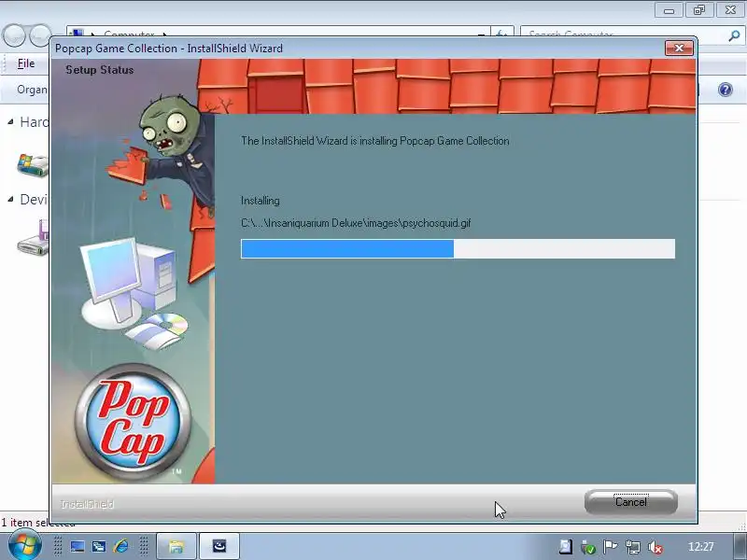Click Switch Between Windows quick launch icon
The height and width of the screenshot is (560, 747).
click(99, 546)
